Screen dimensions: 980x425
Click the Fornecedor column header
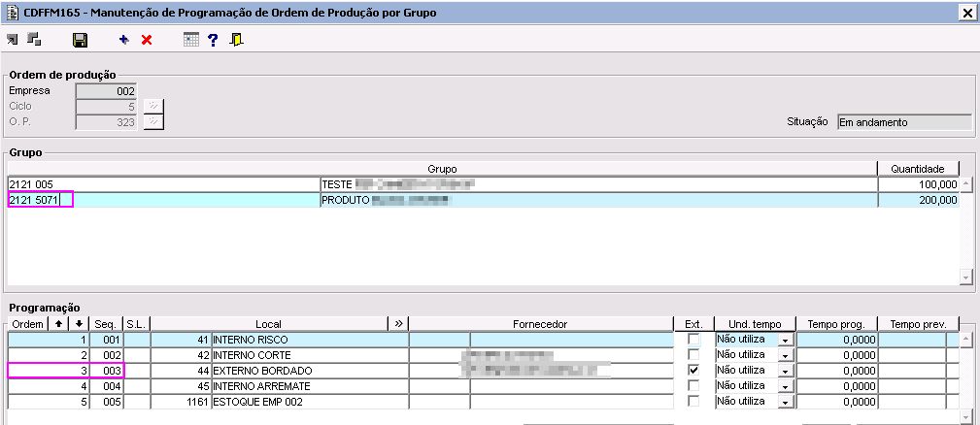point(540,324)
